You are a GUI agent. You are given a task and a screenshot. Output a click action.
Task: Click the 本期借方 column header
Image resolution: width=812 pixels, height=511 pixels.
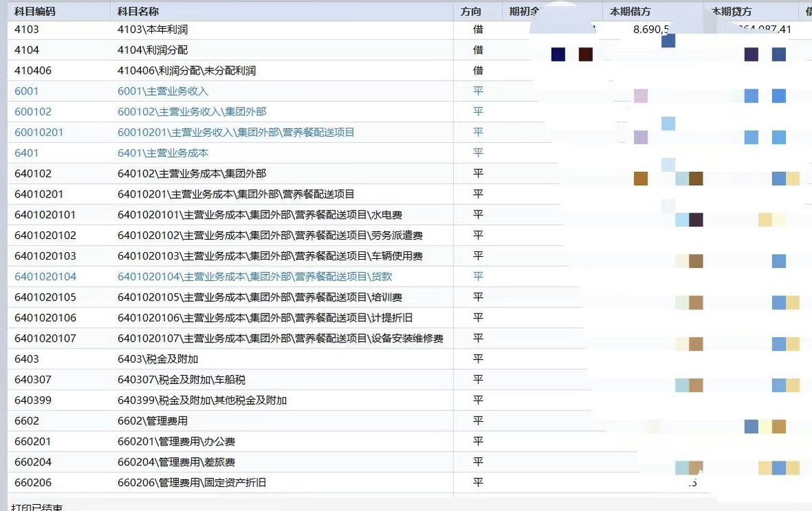pos(630,12)
